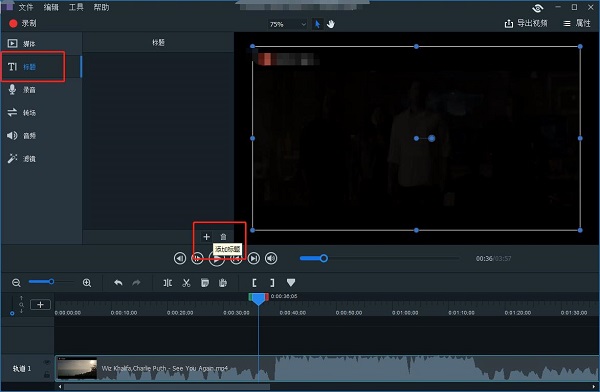This screenshot has height=392, width=600.
Task: Undo the last action
Action: point(118,283)
